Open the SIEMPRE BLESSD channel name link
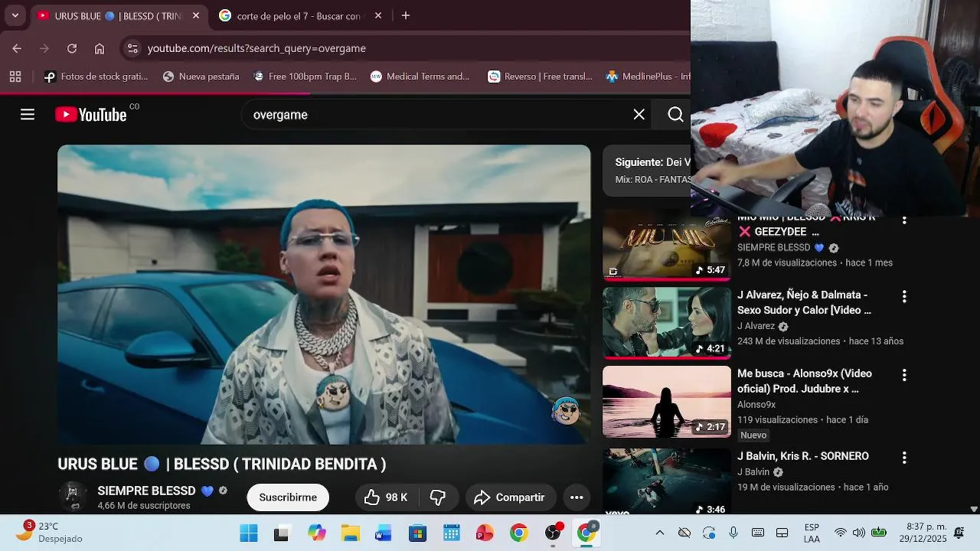The image size is (980, 551). click(x=146, y=491)
